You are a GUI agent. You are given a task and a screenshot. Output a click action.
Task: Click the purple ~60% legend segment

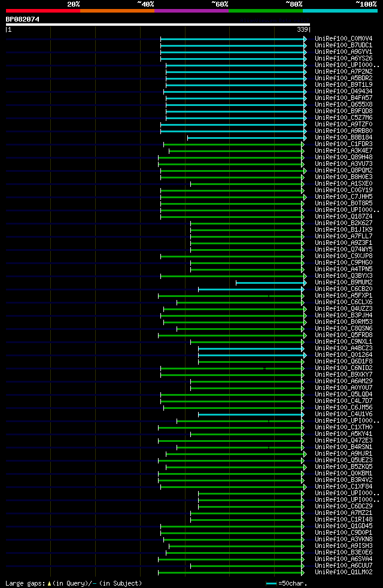191,11
